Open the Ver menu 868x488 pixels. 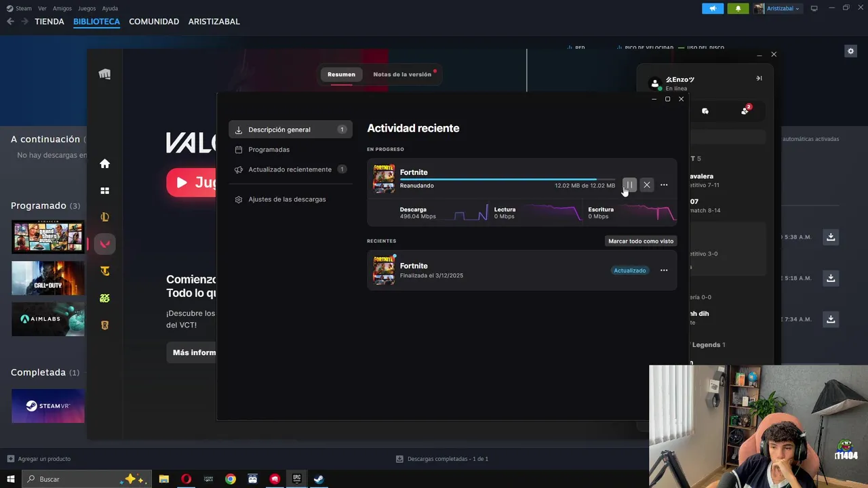tap(42, 8)
